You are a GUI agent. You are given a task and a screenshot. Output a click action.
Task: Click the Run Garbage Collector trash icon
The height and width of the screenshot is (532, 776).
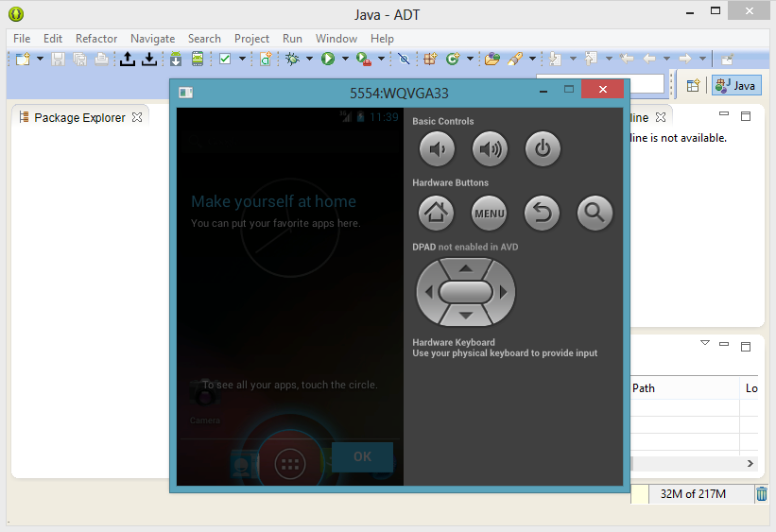762,494
